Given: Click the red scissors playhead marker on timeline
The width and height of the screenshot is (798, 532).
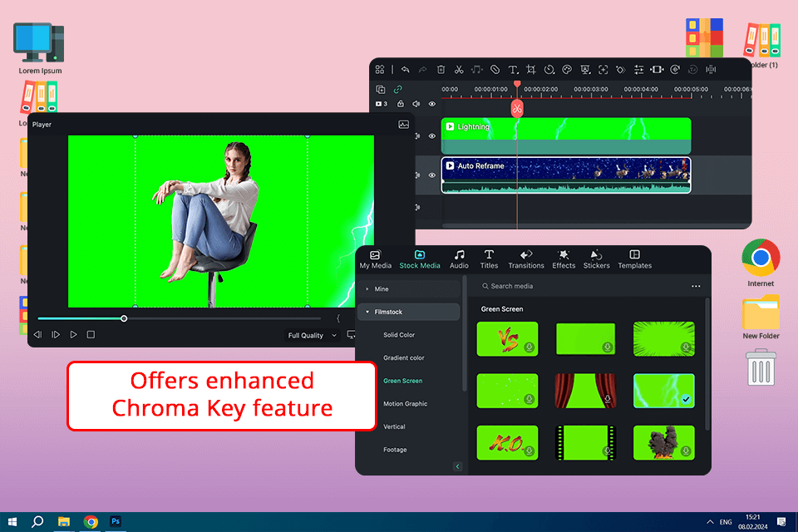Looking at the screenshot, I should pos(517,108).
